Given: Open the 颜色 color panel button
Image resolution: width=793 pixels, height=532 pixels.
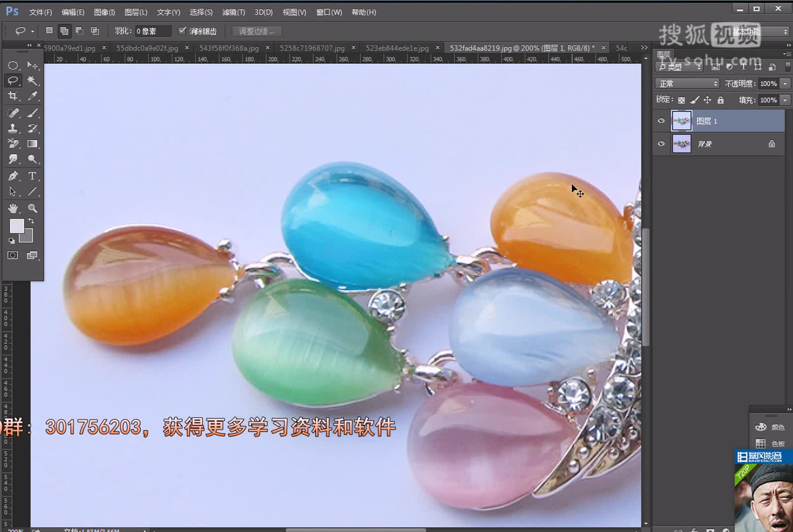Looking at the screenshot, I should tap(770, 427).
